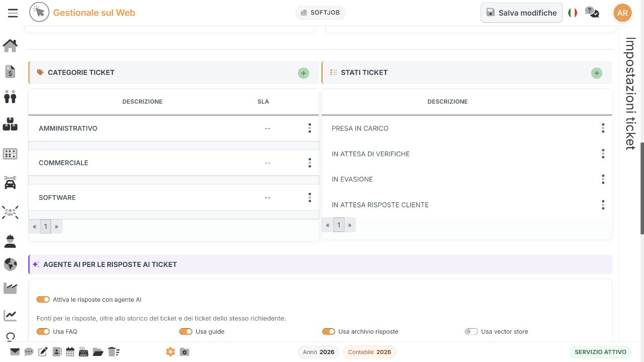This screenshot has height=362, width=644.
Task: Select page 1 in categories pager
Action: point(46,227)
